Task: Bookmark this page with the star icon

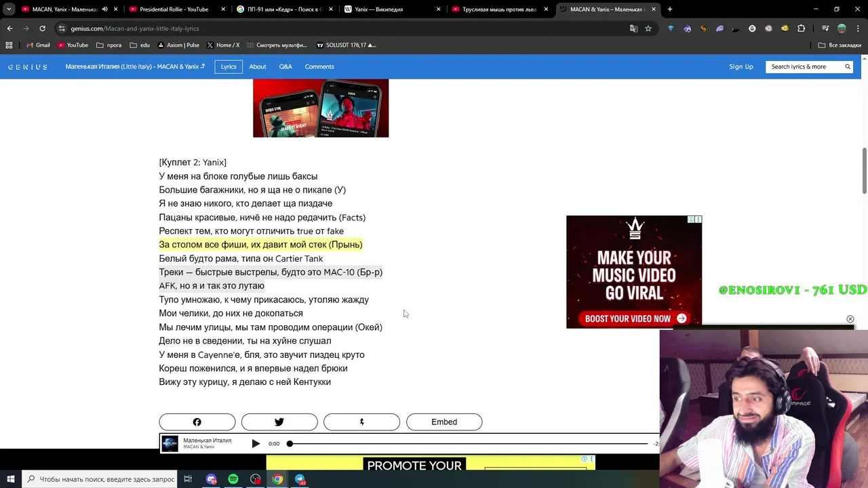Action: tap(648, 28)
